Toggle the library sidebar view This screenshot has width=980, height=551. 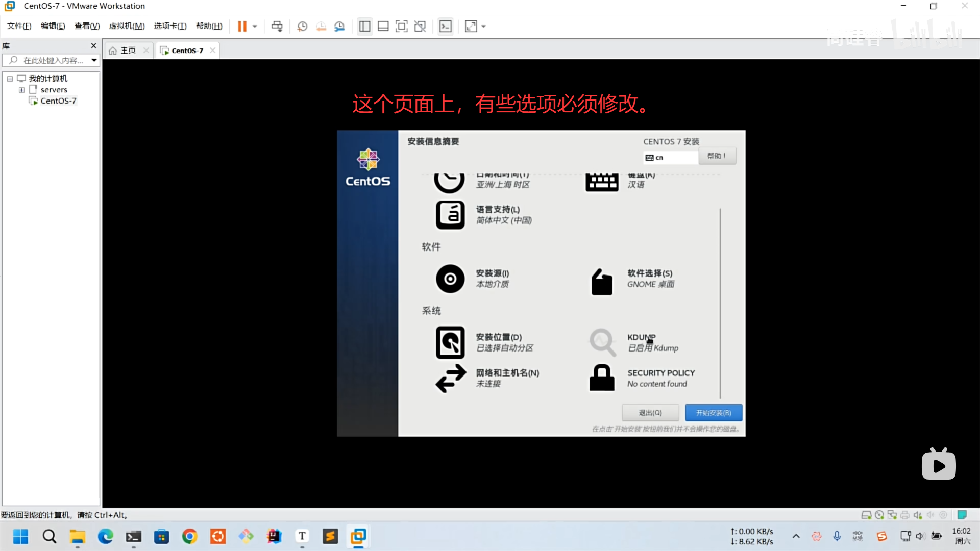coord(364,27)
